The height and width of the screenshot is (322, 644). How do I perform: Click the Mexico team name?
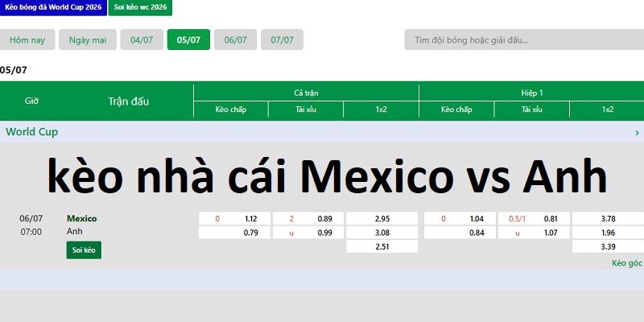click(82, 218)
